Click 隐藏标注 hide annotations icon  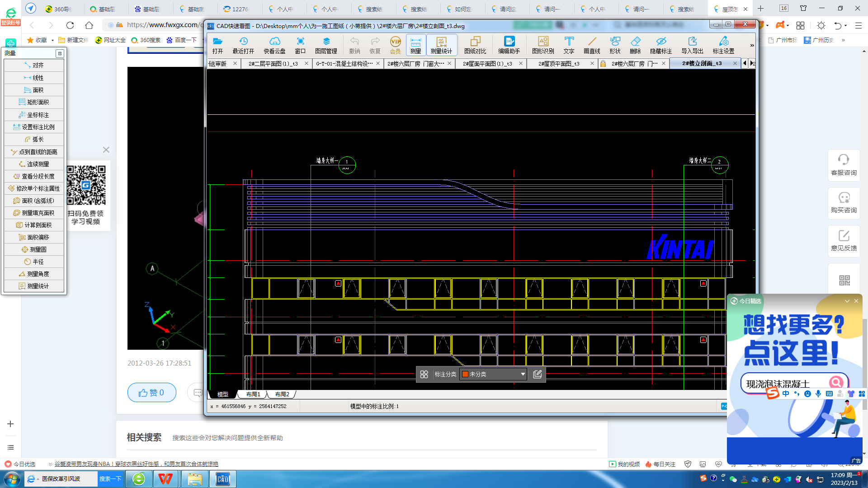(661, 45)
